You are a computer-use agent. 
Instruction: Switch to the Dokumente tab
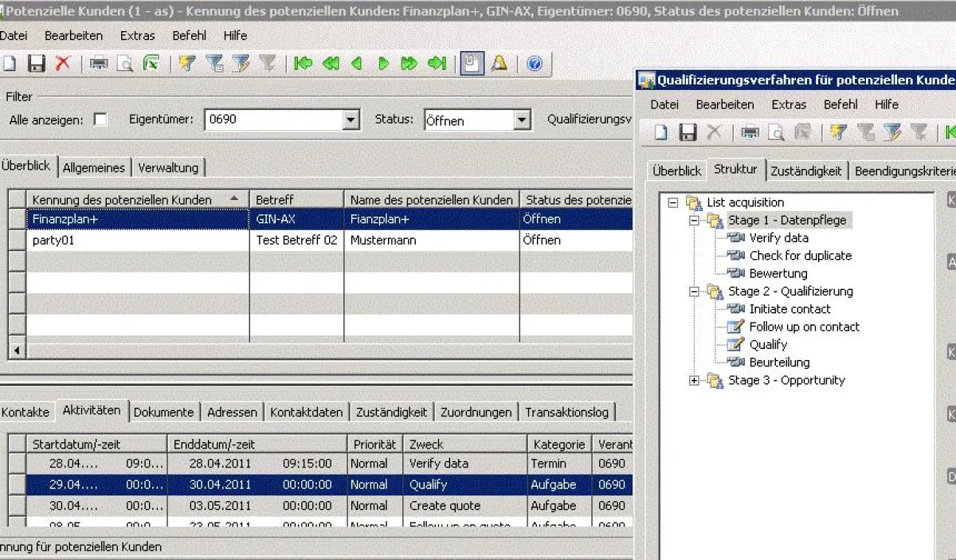[x=163, y=412]
